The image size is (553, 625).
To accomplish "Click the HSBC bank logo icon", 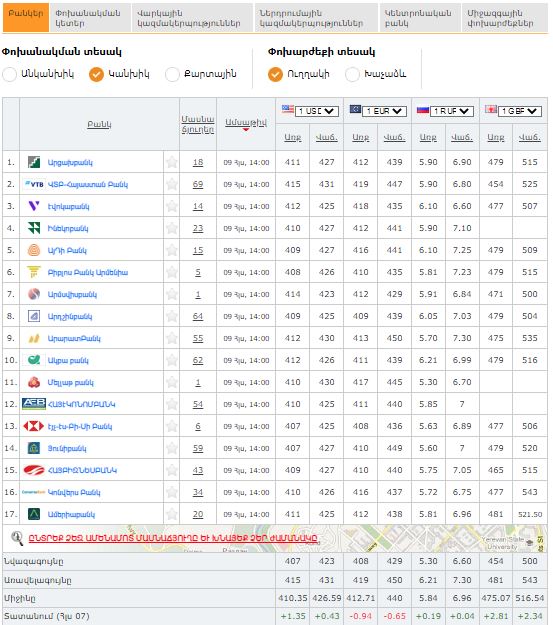I will tap(33, 426).
